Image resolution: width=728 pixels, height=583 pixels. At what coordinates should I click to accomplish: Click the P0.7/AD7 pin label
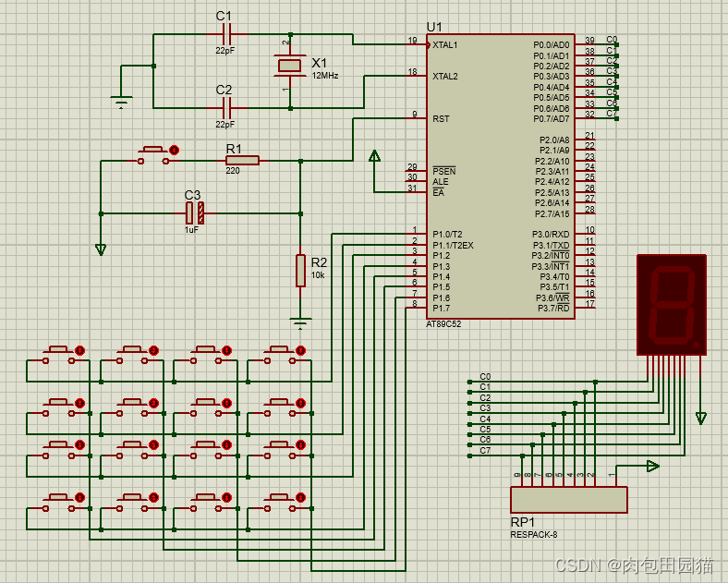552,119
